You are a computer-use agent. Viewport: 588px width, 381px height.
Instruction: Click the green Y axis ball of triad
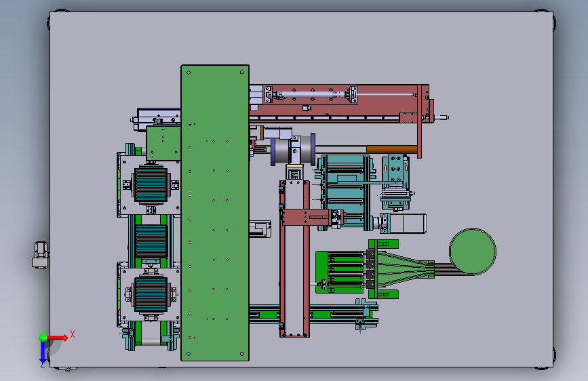coord(43,338)
